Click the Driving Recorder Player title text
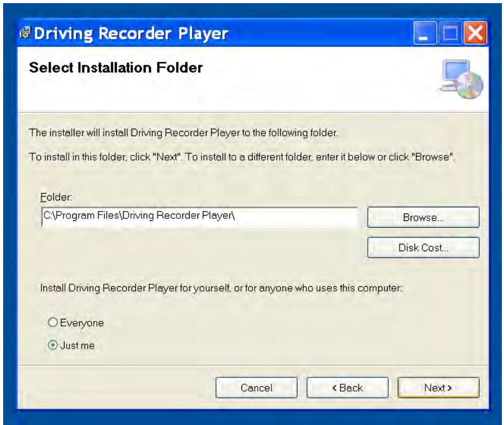This screenshot has height=425, width=504. pyautogui.click(x=131, y=33)
